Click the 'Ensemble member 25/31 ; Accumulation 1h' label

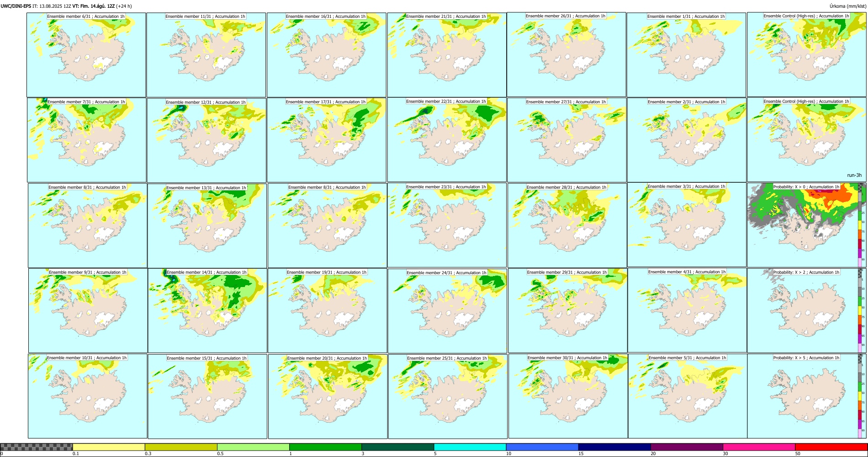click(x=447, y=358)
